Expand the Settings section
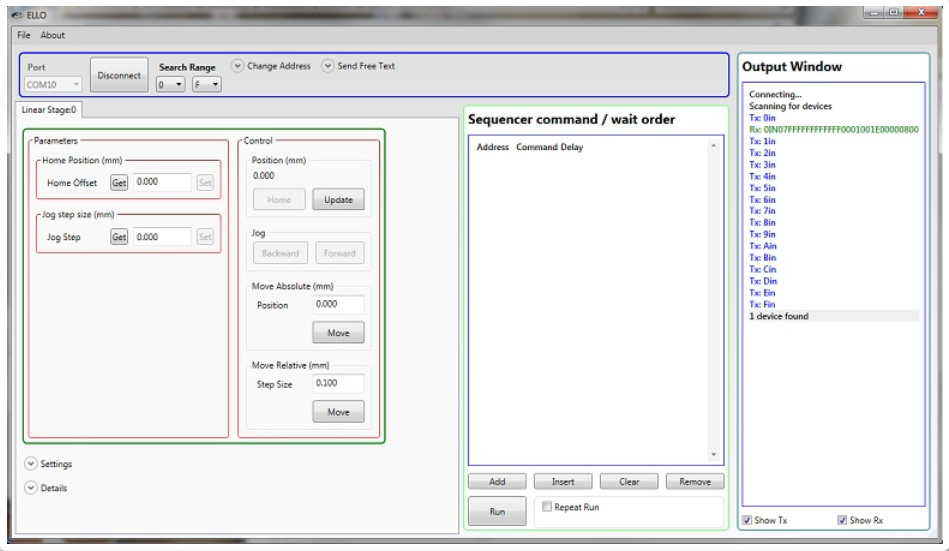This screenshot has height=551, width=949. coord(30,464)
